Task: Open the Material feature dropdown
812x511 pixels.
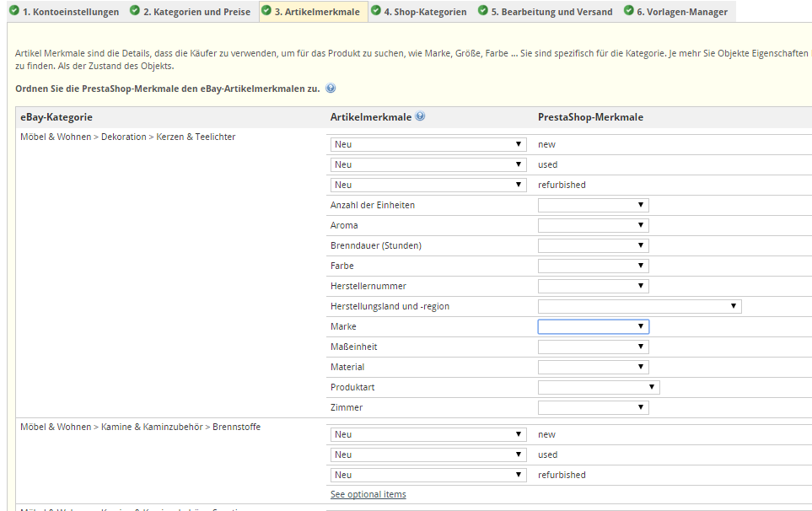Action: point(593,367)
